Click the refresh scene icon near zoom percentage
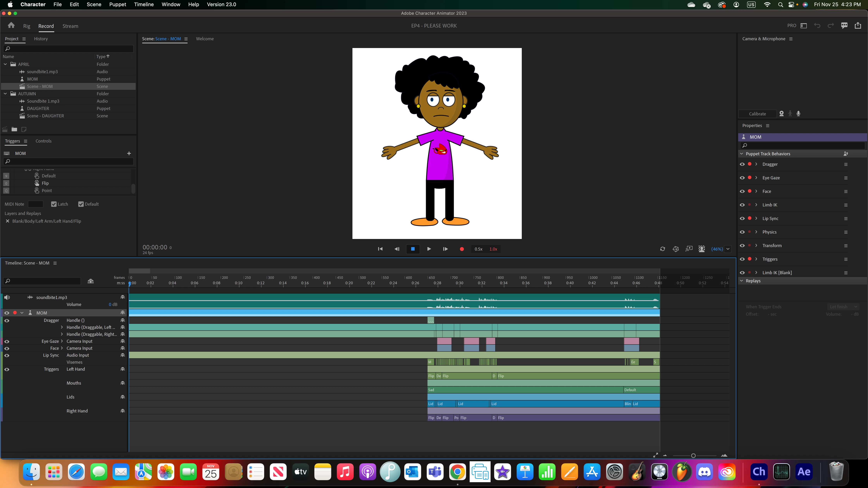 pyautogui.click(x=662, y=249)
